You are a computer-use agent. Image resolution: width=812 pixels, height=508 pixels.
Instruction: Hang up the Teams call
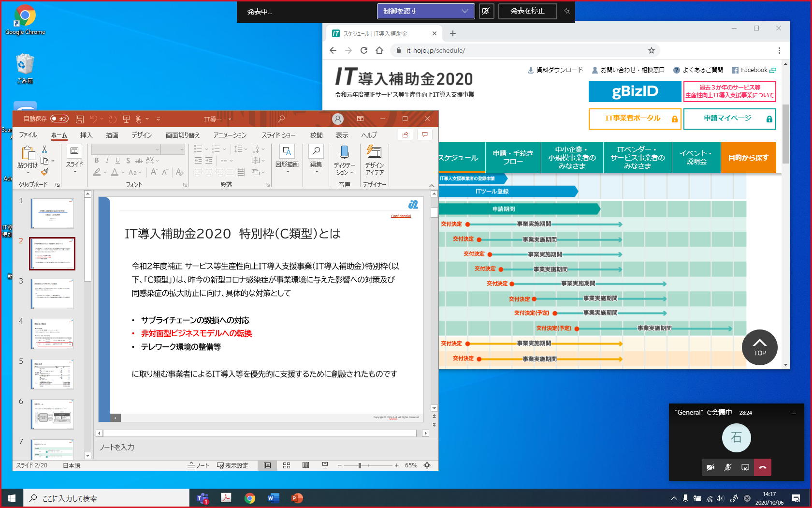point(763,467)
